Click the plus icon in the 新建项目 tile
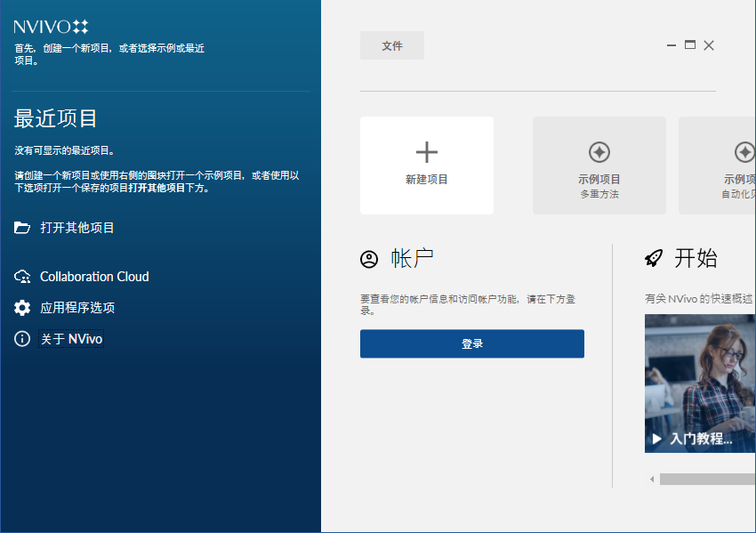 coord(427,152)
